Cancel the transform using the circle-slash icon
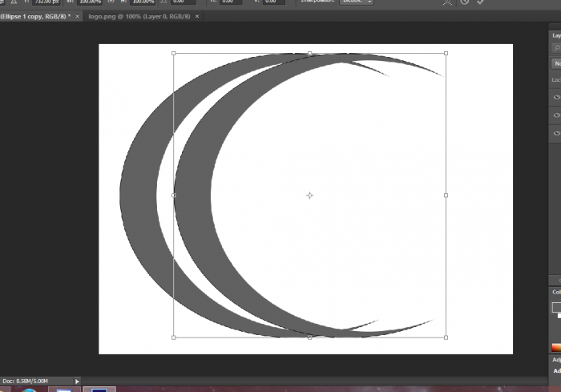The image size is (561, 392). (464, 2)
